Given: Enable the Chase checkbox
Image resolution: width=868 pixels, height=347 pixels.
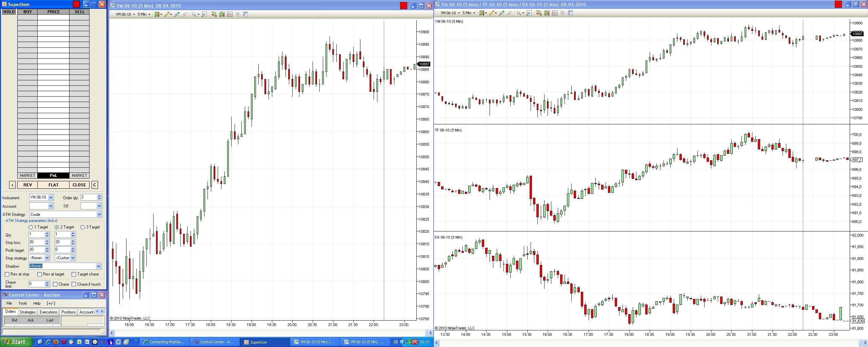Looking at the screenshot, I should pos(55,284).
